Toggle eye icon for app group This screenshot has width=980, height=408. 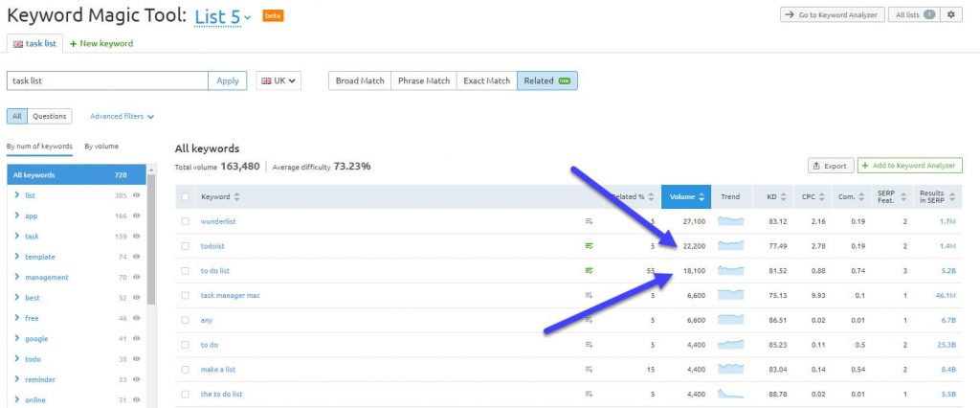(136, 215)
